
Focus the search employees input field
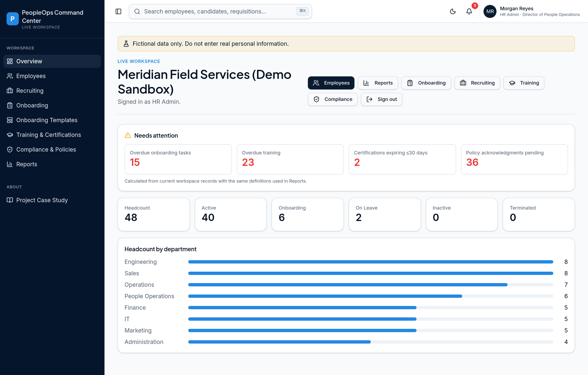(220, 11)
